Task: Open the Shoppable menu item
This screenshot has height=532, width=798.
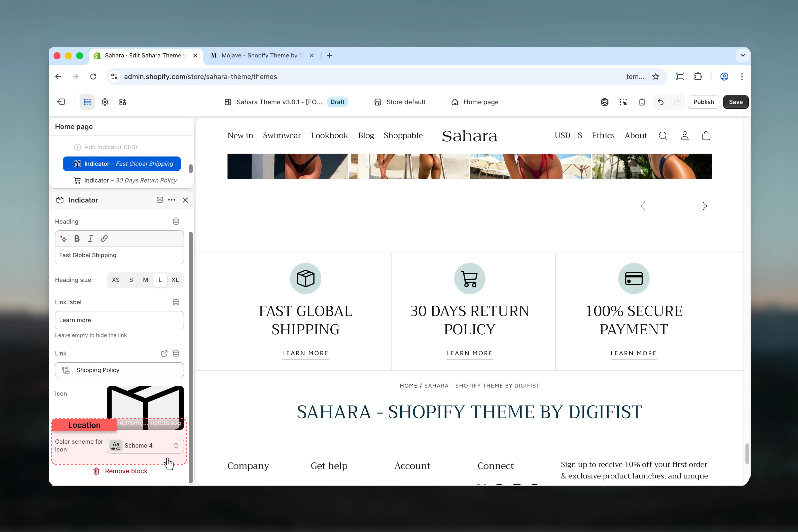Action: (403, 136)
